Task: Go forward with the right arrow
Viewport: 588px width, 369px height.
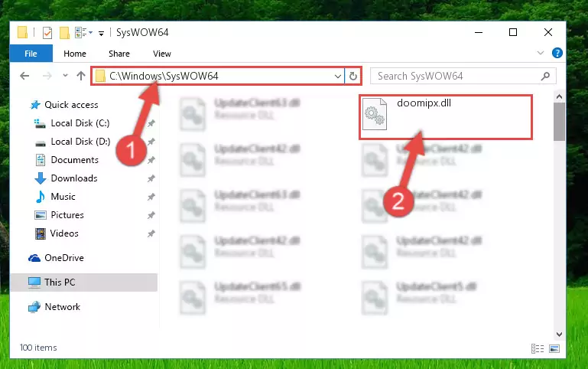Action: click(47, 77)
